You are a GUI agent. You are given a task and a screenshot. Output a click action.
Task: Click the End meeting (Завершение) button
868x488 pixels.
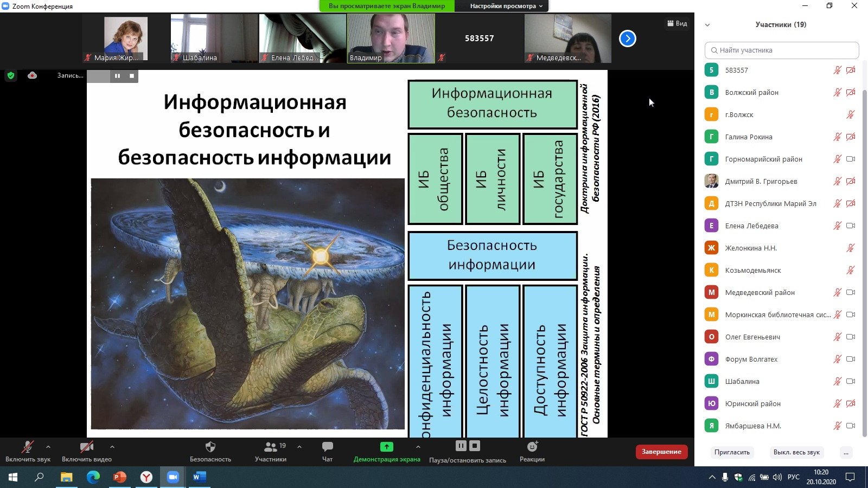pyautogui.click(x=661, y=452)
